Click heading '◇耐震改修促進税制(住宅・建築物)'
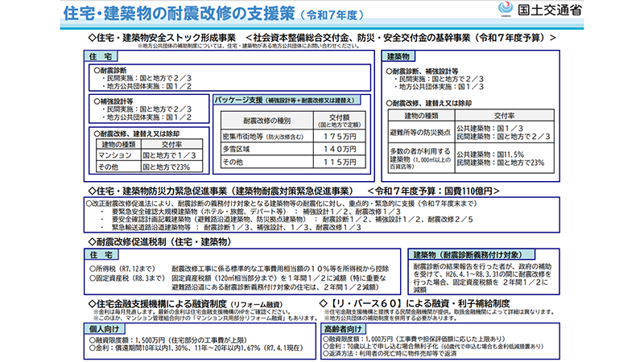Viewport: 644px width, 362px height. [159, 242]
